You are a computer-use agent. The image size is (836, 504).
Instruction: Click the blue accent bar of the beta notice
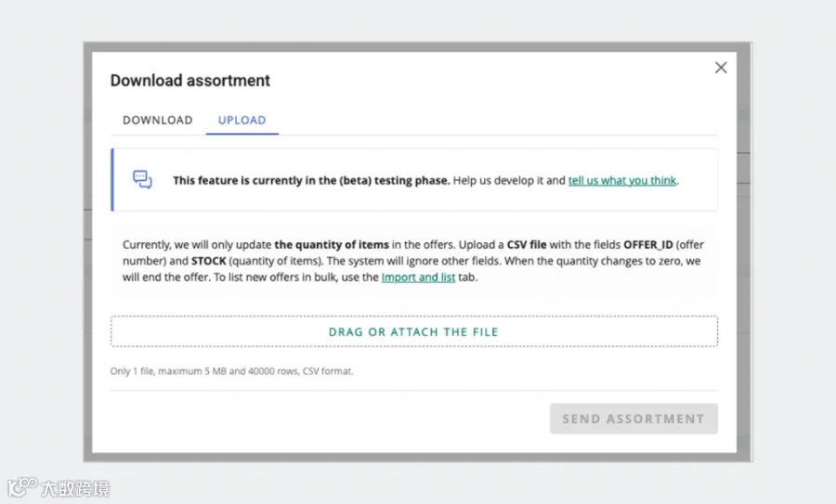[x=112, y=179]
